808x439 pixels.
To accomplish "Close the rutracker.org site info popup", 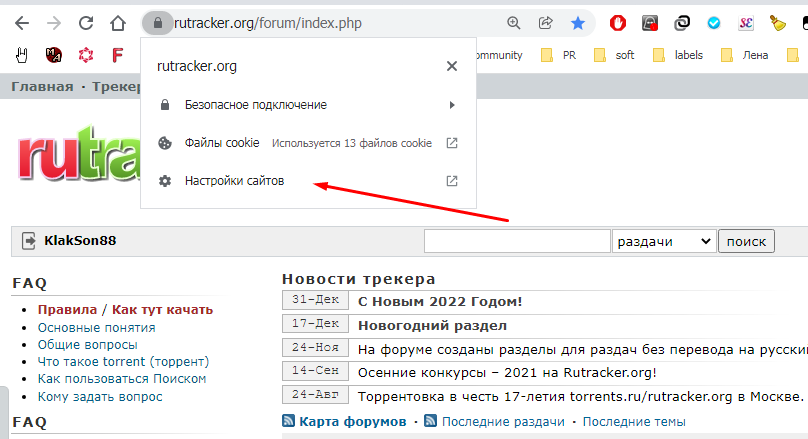I will (x=452, y=66).
